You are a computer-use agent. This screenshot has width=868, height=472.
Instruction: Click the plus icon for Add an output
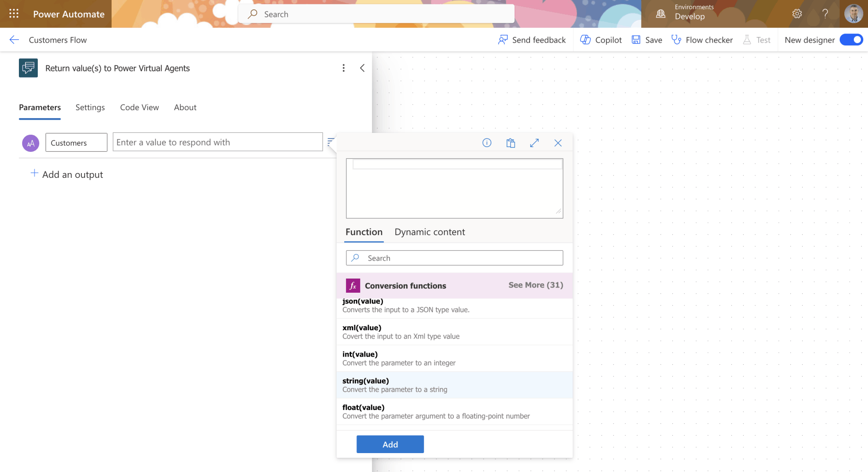pos(35,173)
